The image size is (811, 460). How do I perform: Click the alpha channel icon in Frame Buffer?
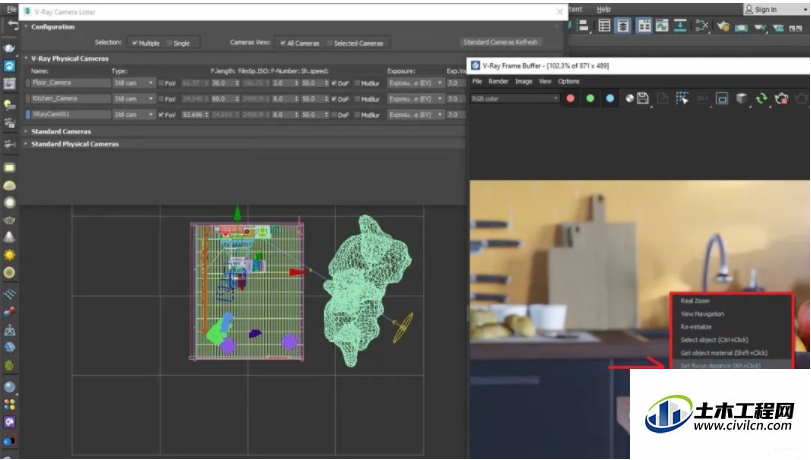[x=629, y=98]
